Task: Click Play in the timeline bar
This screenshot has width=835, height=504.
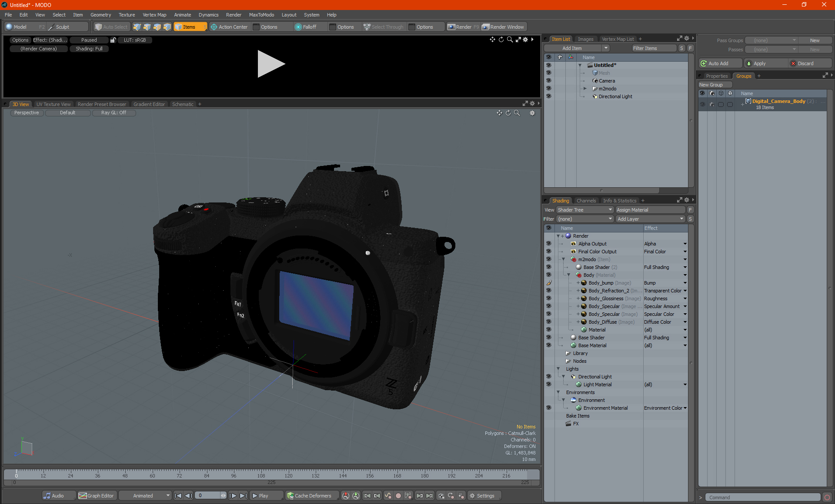Action: tap(267, 496)
